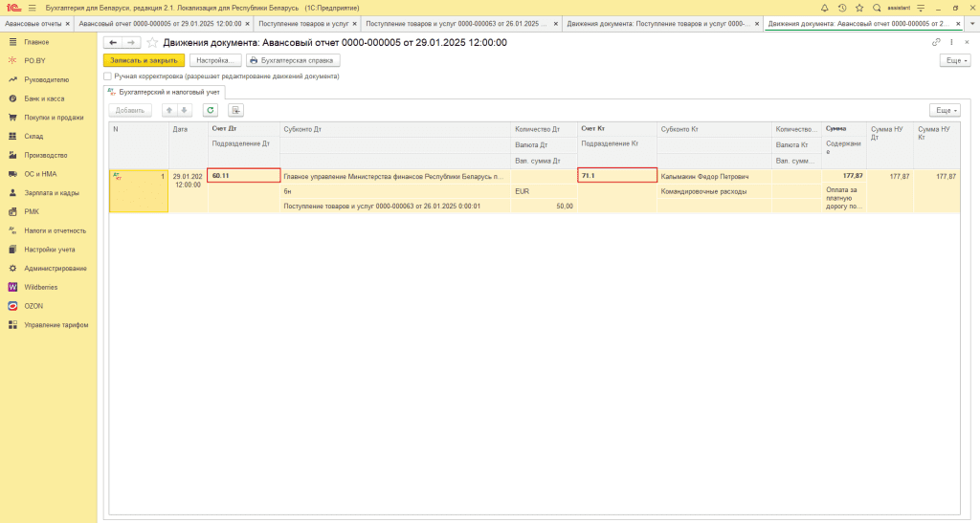The image size is (980, 523).
Task: Open the Зарплата и кадры section
Action: pos(51,193)
